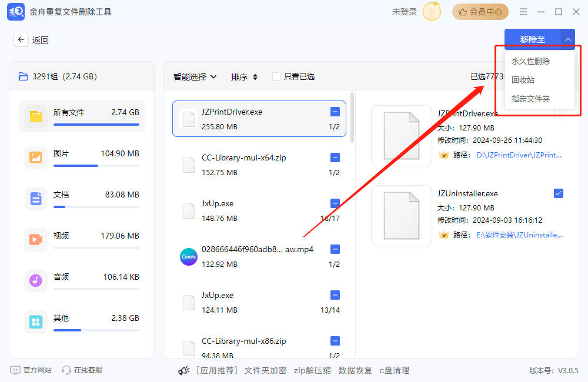This screenshot has height=382, width=588.
Task: Select the 音频 category
Action: tap(82, 280)
